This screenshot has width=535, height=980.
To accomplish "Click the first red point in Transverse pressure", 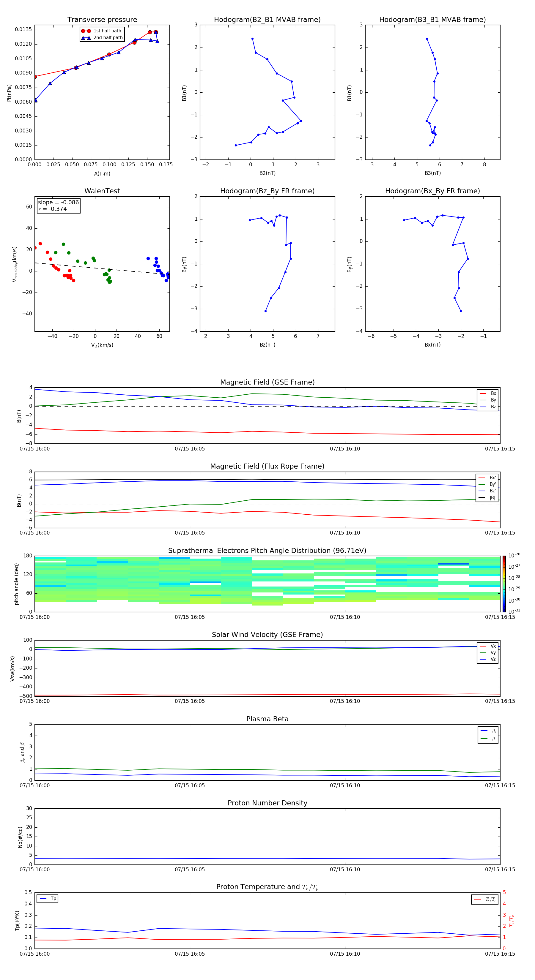I will click(x=35, y=77).
